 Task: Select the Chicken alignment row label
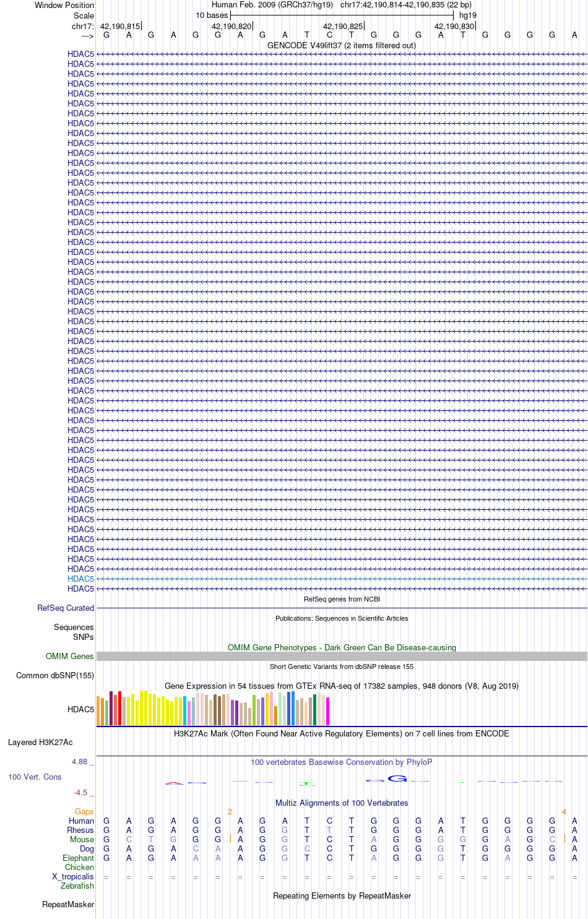click(x=79, y=867)
